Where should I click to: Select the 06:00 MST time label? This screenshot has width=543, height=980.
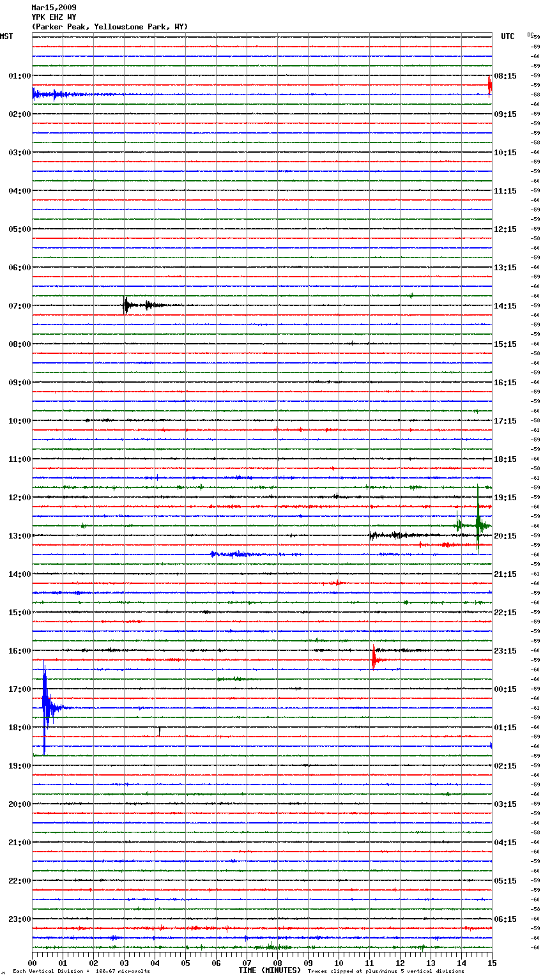tap(20, 268)
